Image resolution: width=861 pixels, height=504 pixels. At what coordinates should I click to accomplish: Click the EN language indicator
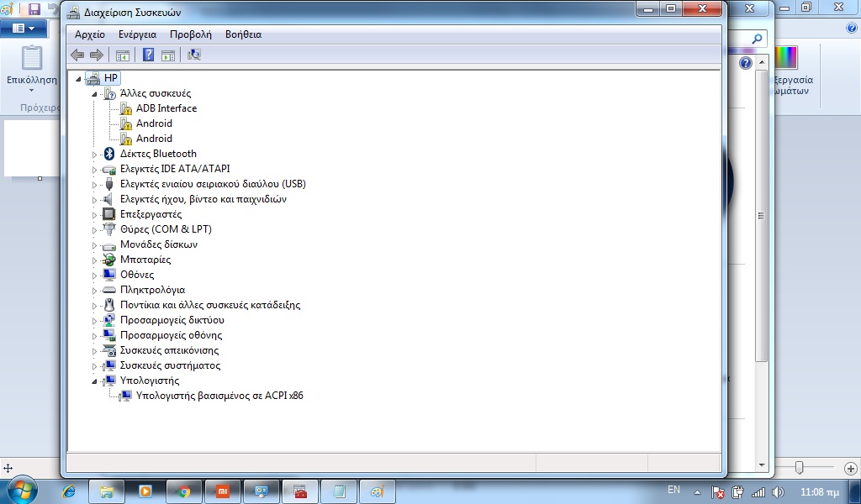[x=673, y=490]
